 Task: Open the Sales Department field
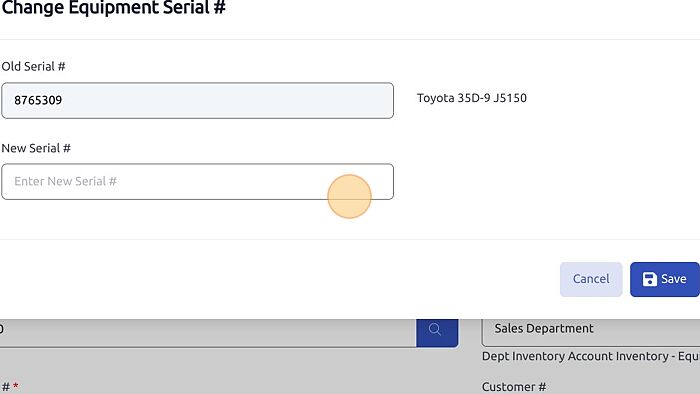click(x=591, y=331)
